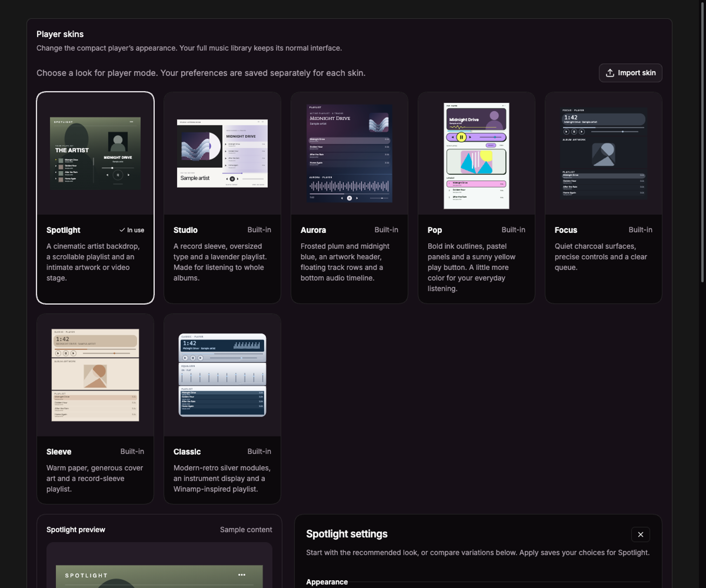Select the Aurora skin thumbnail

[349, 153]
